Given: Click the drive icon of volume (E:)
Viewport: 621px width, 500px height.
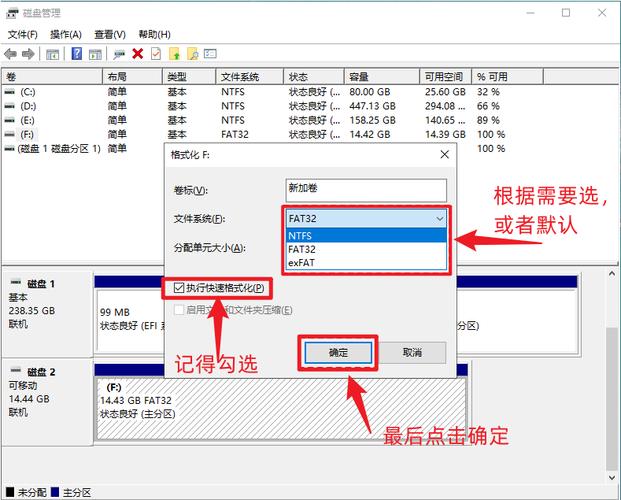Looking at the screenshot, I should (x=10, y=120).
